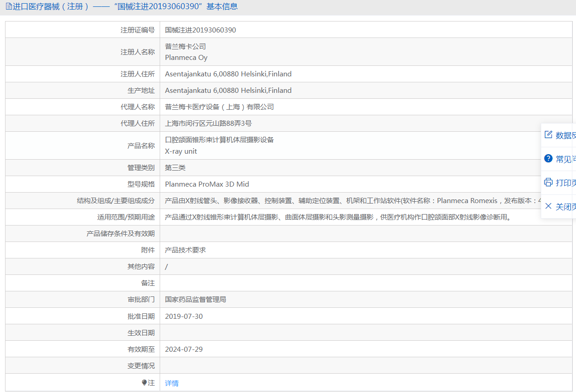This screenshot has width=576, height=392.
Task: Click the document icon before the page title
Action: [x=8, y=7]
